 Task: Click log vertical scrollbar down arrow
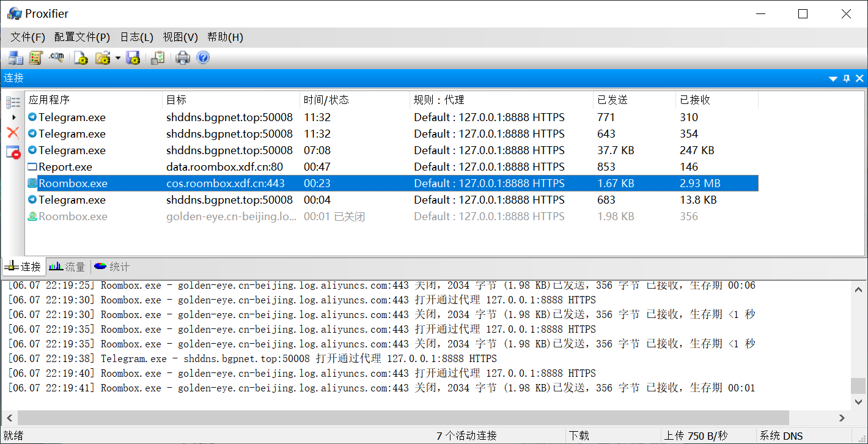858,402
